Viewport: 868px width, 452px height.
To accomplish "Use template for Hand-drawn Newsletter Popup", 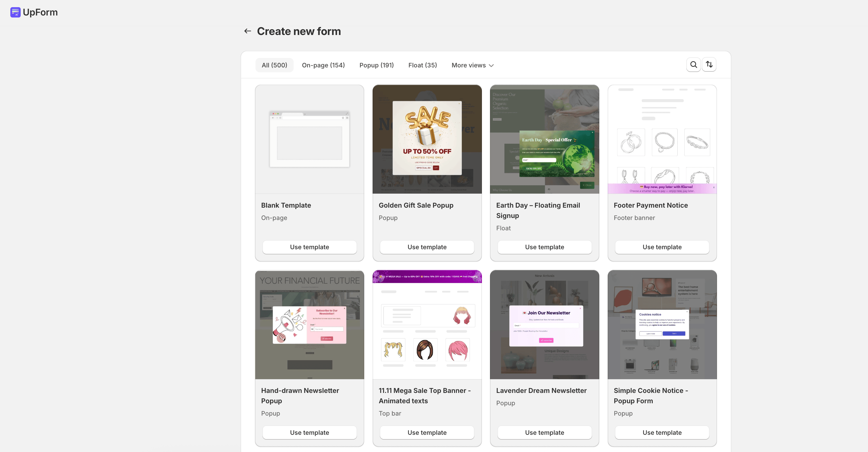I will click(309, 432).
